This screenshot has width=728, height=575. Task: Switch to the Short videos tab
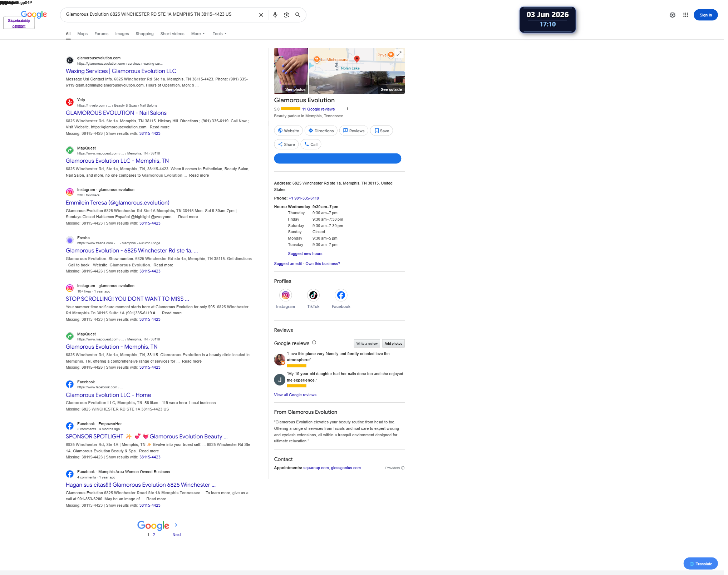click(x=172, y=34)
